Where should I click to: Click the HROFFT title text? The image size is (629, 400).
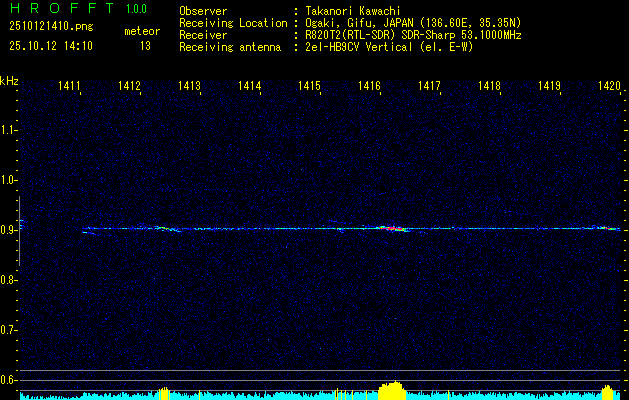tap(62, 8)
